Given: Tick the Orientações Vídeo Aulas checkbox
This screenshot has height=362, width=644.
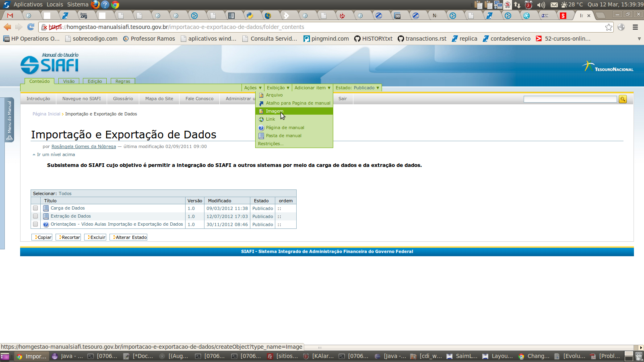Looking at the screenshot, I should pyautogui.click(x=35, y=224).
